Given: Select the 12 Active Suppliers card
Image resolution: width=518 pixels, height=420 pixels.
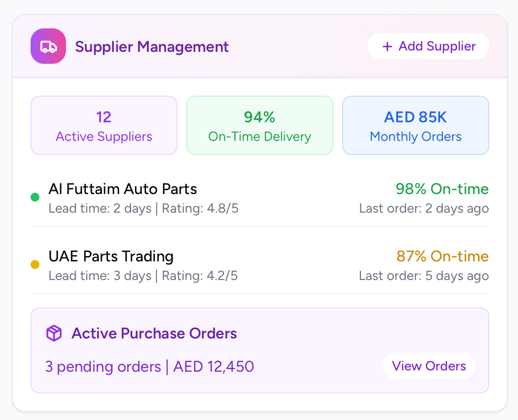Looking at the screenshot, I should [x=104, y=126].
